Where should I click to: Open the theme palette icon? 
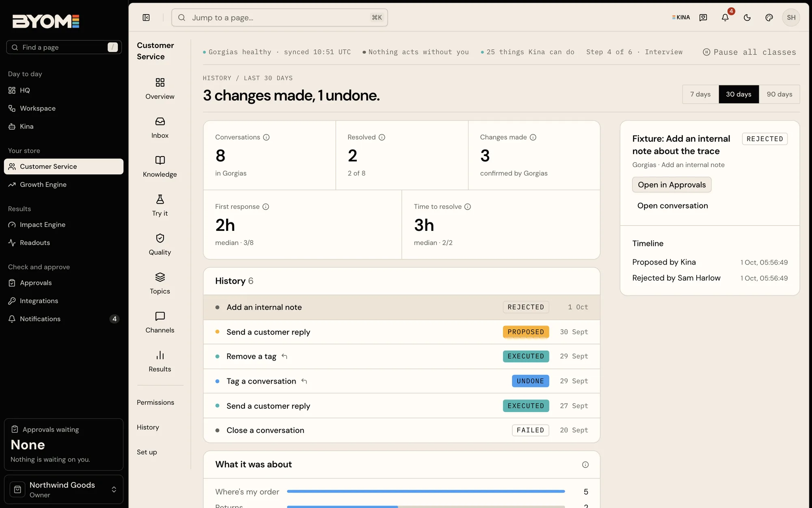tap(769, 17)
